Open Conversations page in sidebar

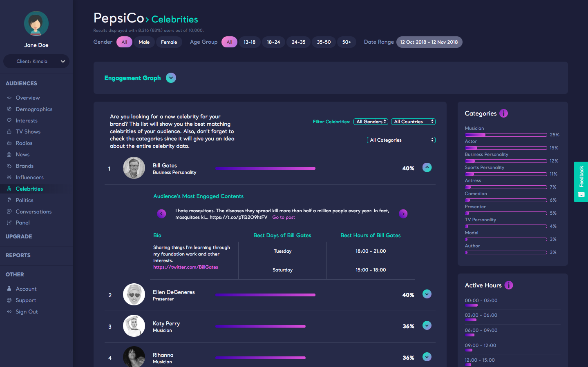(x=34, y=211)
